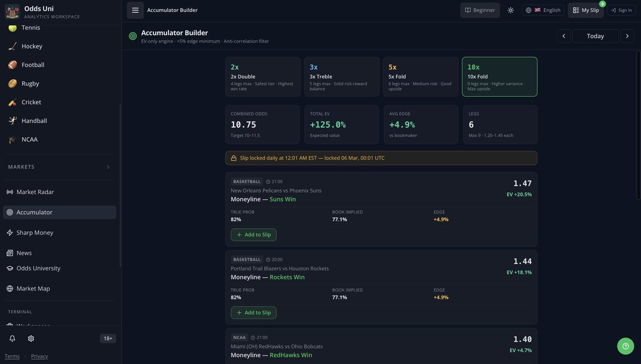Expand the Markets section chevron
The width and height of the screenshot is (641, 364).
[x=108, y=167]
